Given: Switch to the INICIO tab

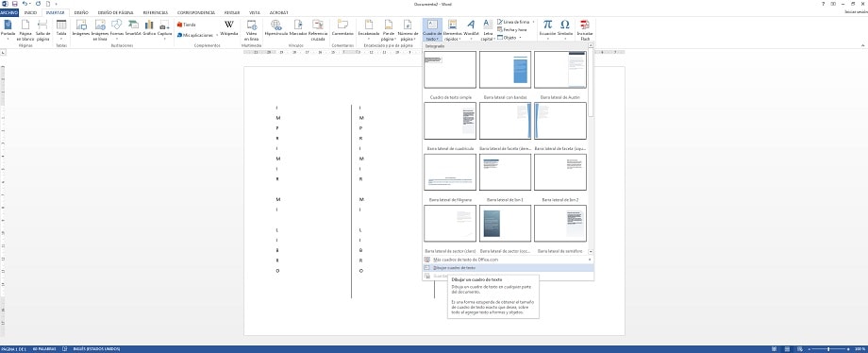Looking at the screenshot, I should (x=30, y=12).
